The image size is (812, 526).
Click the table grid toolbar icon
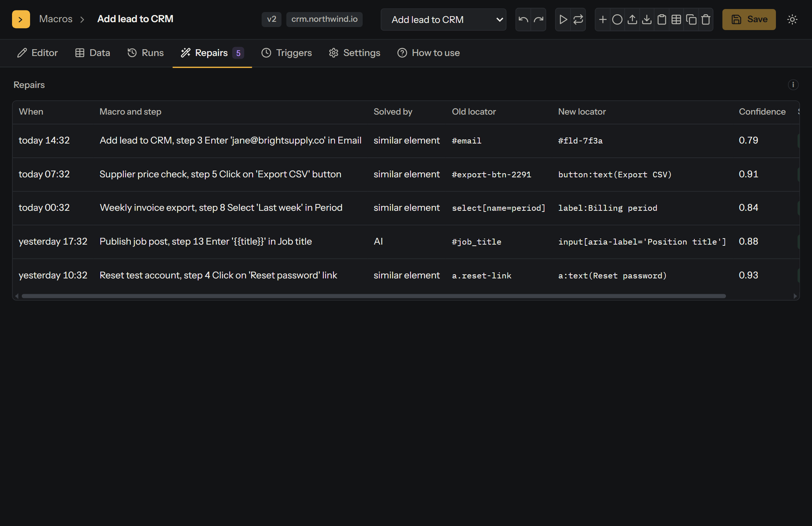(x=676, y=19)
